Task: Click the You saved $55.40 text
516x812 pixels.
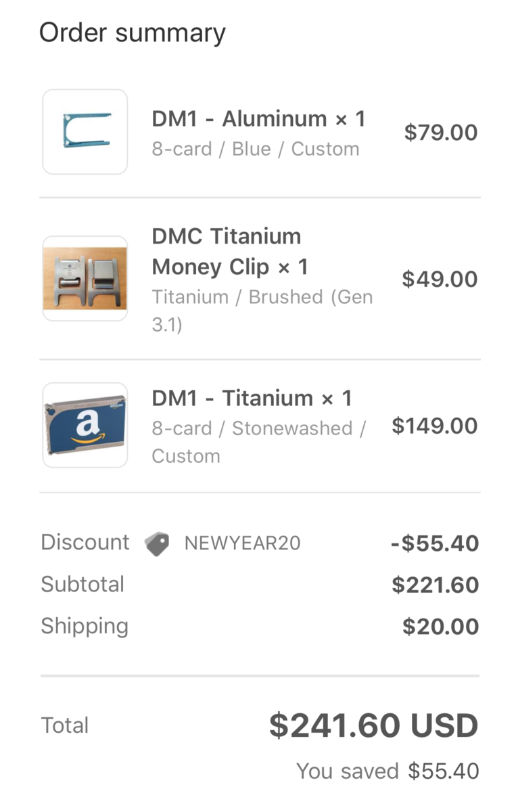Action: point(388,771)
